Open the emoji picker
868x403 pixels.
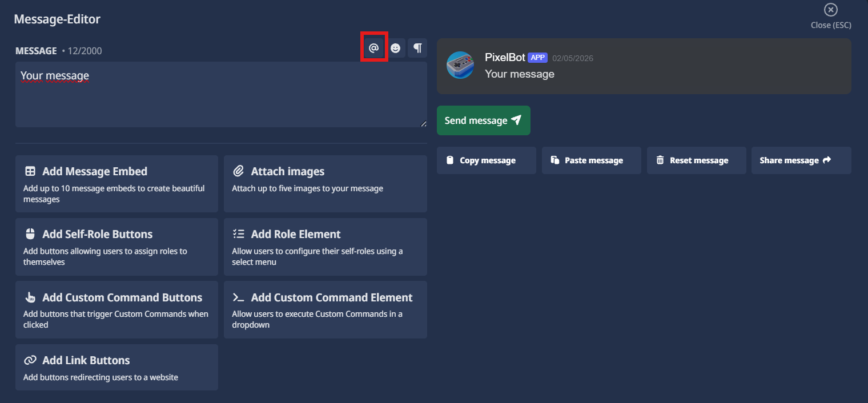(396, 47)
